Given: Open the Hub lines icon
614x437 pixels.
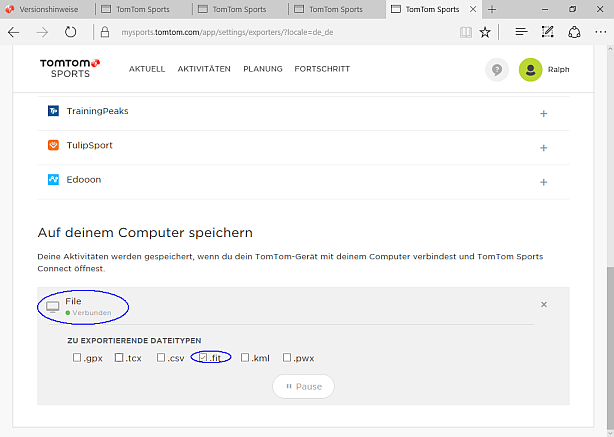Looking at the screenshot, I should (521, 32).
